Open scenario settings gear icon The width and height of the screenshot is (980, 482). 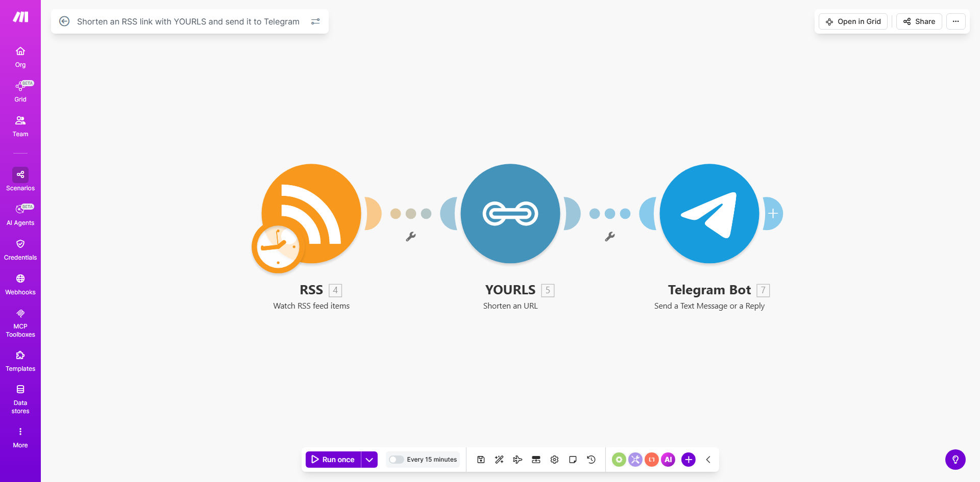click(554, 460)
